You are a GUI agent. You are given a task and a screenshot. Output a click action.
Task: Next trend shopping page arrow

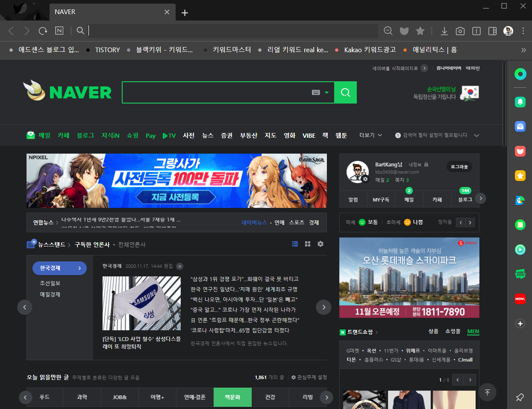[470, 380]
